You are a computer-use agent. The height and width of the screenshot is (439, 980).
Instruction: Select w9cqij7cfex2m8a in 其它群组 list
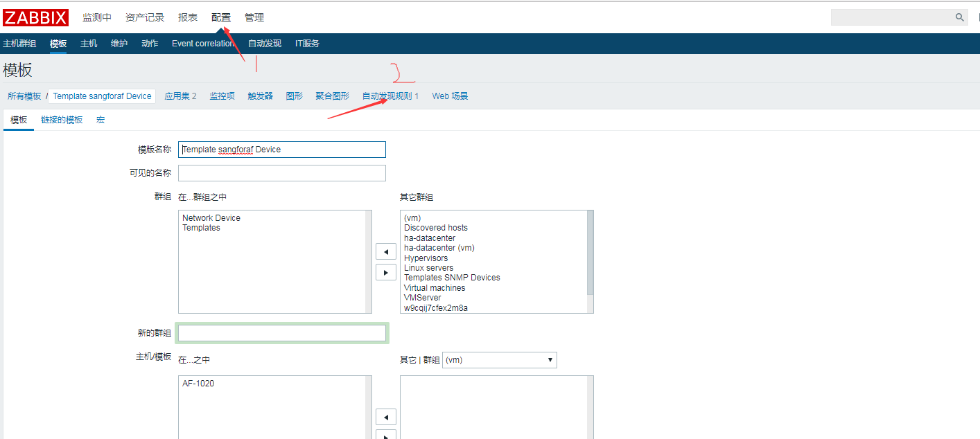[436, 308]
